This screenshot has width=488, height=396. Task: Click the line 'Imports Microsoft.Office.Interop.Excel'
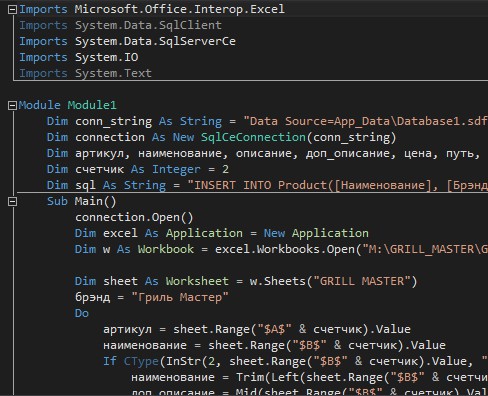(152, 9)
